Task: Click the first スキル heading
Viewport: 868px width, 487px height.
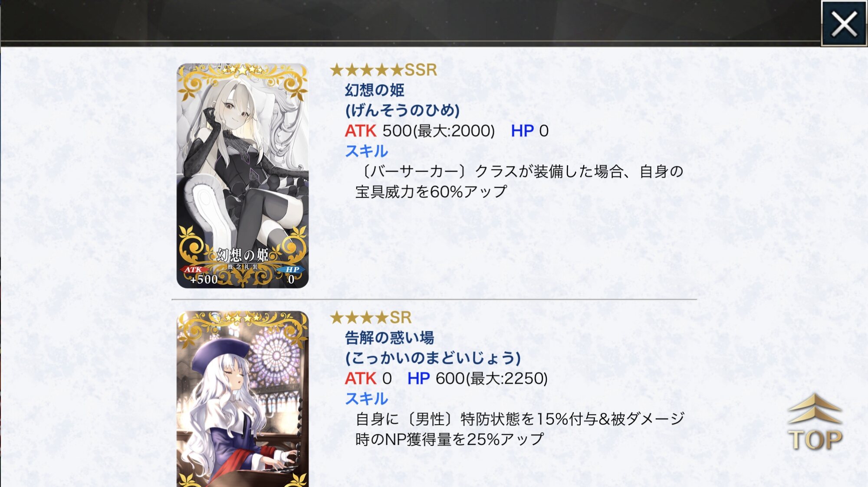Action: click(x=366, y=151)
